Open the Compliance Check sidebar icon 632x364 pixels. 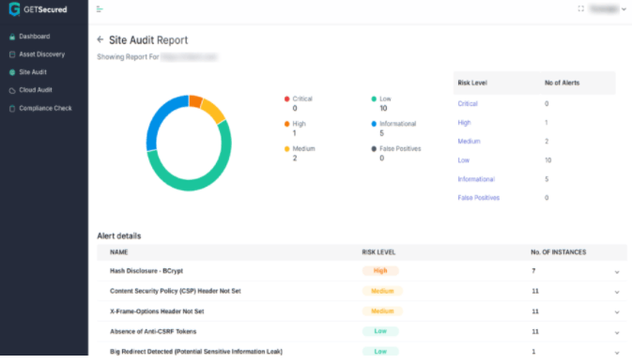click(12, 109)
